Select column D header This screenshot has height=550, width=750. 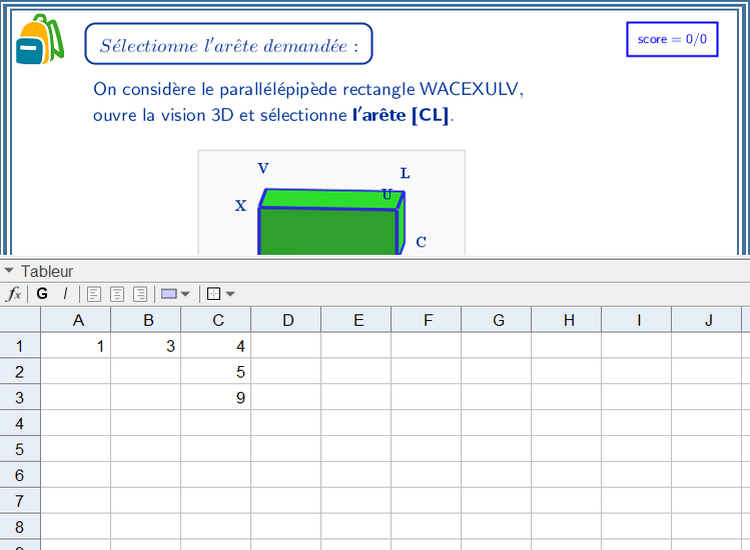pyautogui.click(x=286, y=319)
